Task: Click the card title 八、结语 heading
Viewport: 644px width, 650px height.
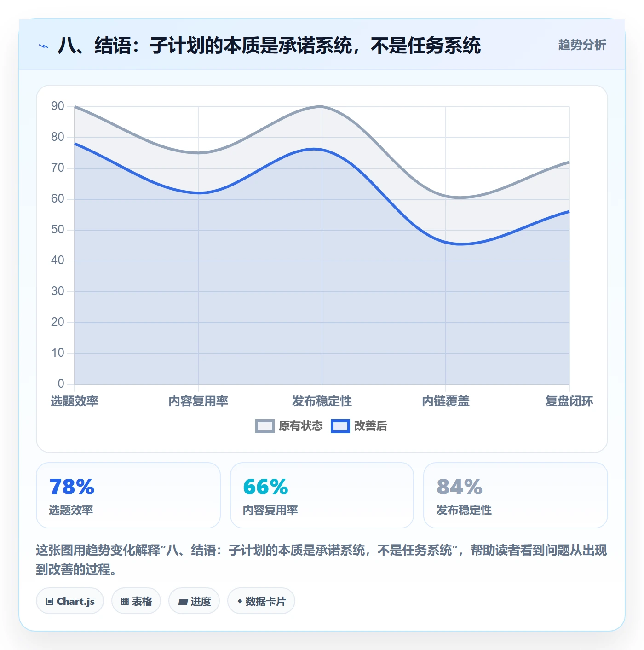Action: click(269, 46)
